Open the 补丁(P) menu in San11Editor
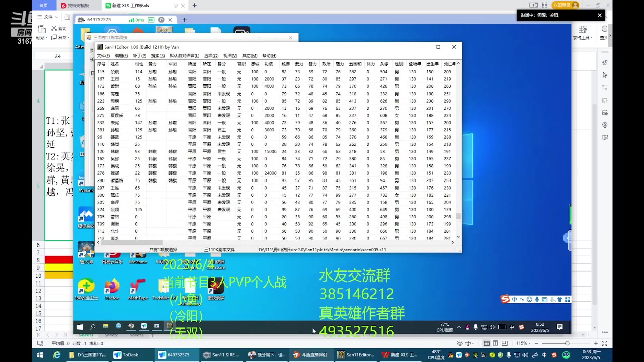Viewport: 644px width, 362px height. coord(139,56)
